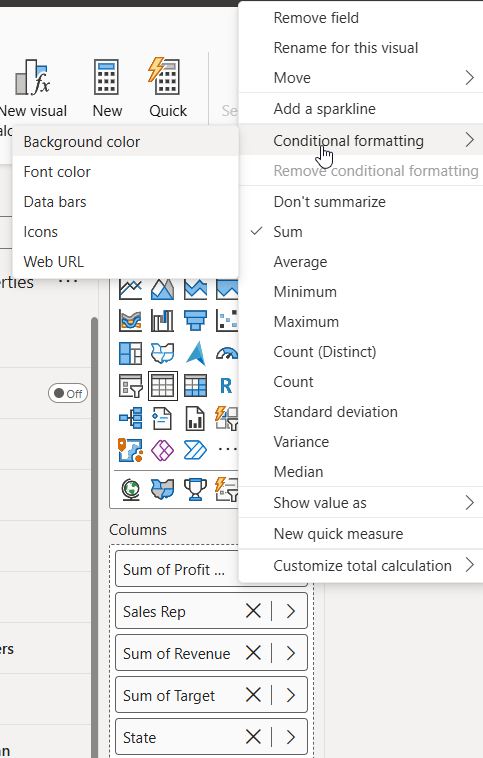Select the green globe custom visual
The height and width of the screenshot is (758, 483).
tap(131, 489)
